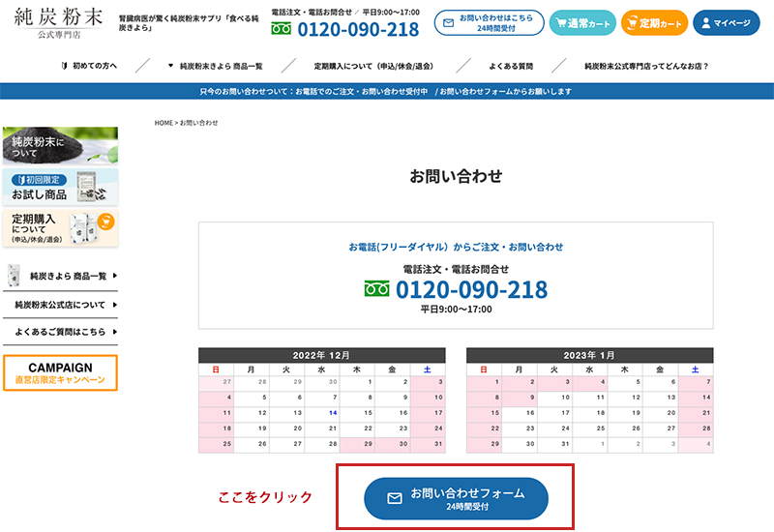
Task: Click the 純炭粉末 site logo
Action: click(60, 22)
